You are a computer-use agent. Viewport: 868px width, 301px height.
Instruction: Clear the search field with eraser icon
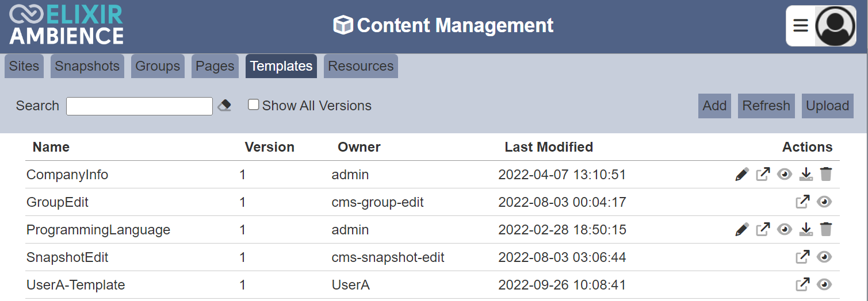tap(224, 106)
